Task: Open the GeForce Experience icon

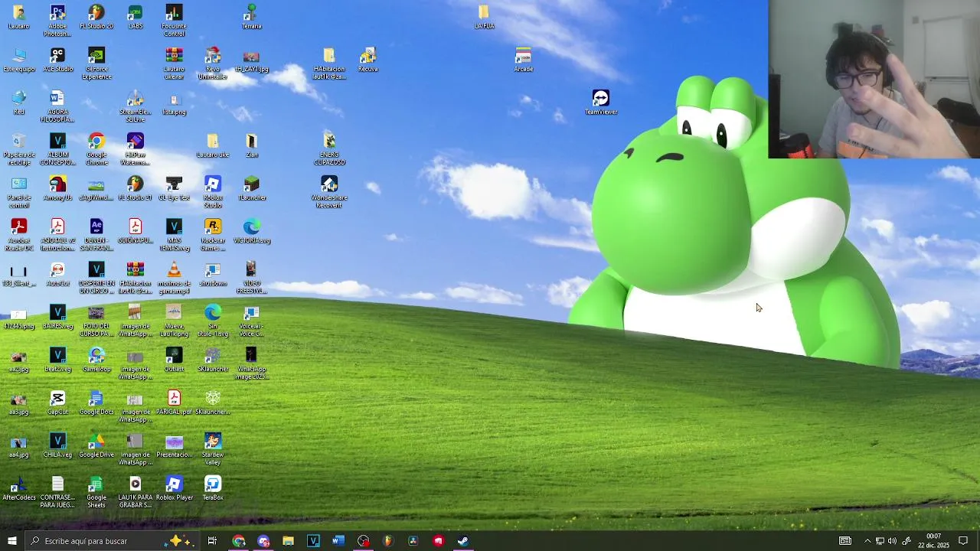Action: (96, 63)
